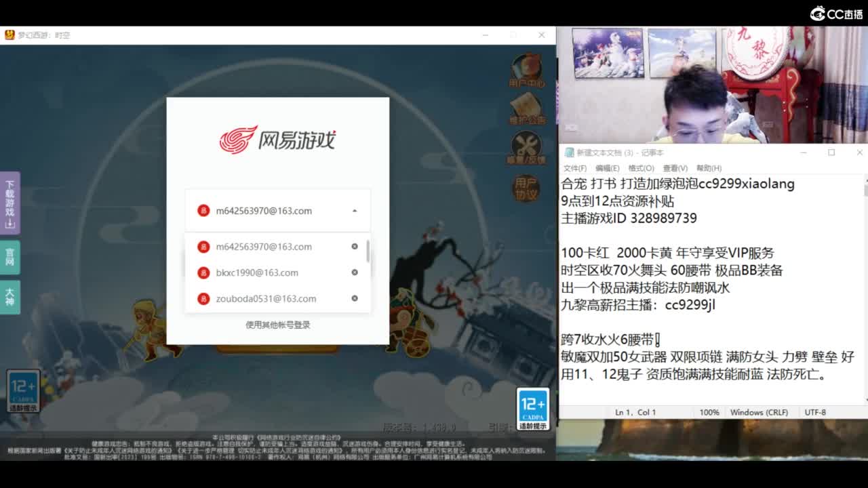The width and height of the screenshot is (868, 488).
Task: Open Notepad 查看(V) menu
Action: coord(675,168)
